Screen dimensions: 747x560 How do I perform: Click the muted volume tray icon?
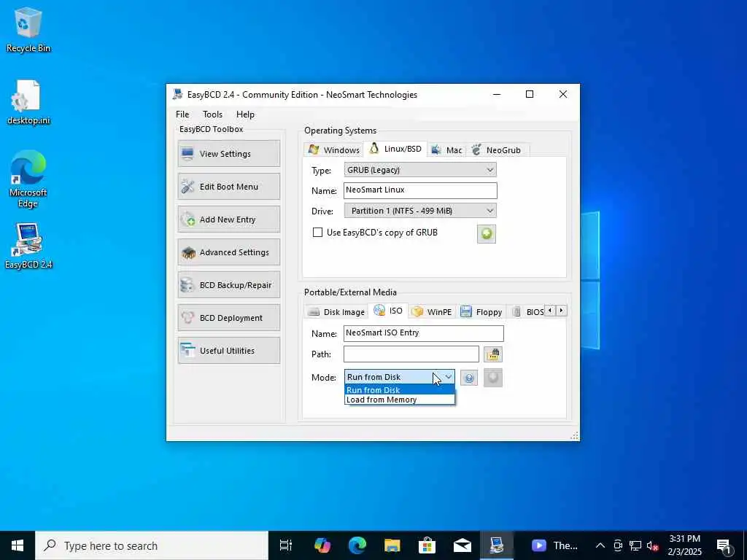click(x=652, y=545)
